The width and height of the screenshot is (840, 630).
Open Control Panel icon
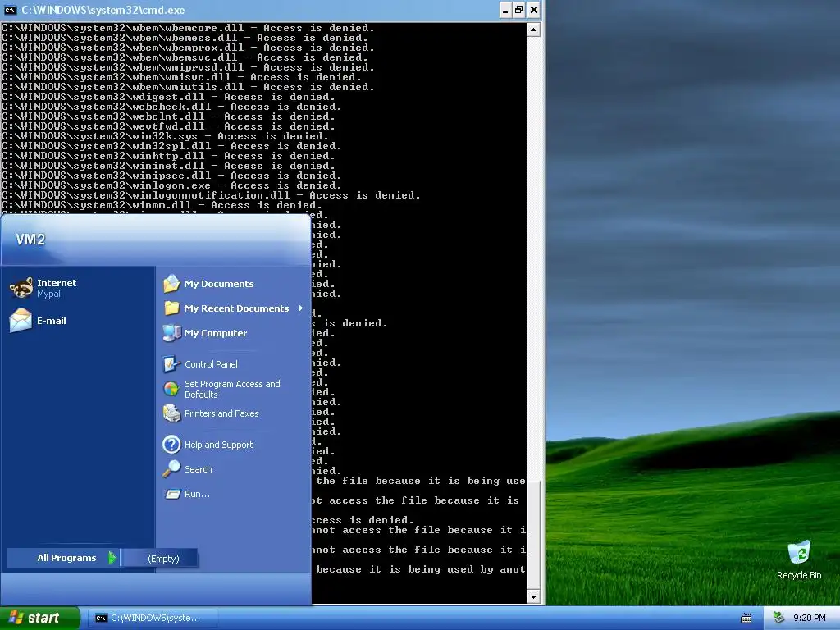(x=171, y=363)
